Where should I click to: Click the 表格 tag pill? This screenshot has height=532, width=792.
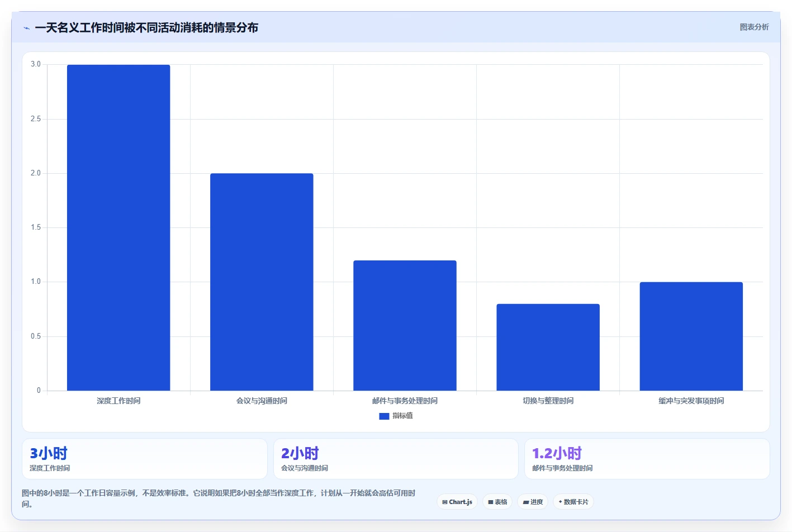(x=497, y=502)
